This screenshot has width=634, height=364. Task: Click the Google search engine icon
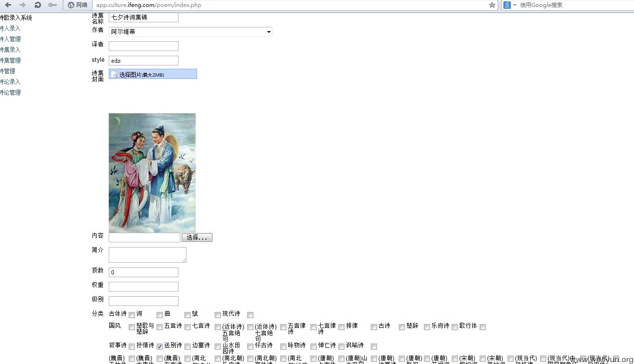(507, 5)
